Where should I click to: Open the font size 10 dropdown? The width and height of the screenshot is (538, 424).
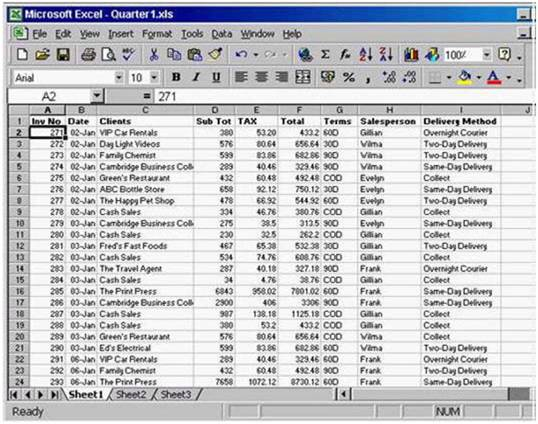tap(154, 78)
